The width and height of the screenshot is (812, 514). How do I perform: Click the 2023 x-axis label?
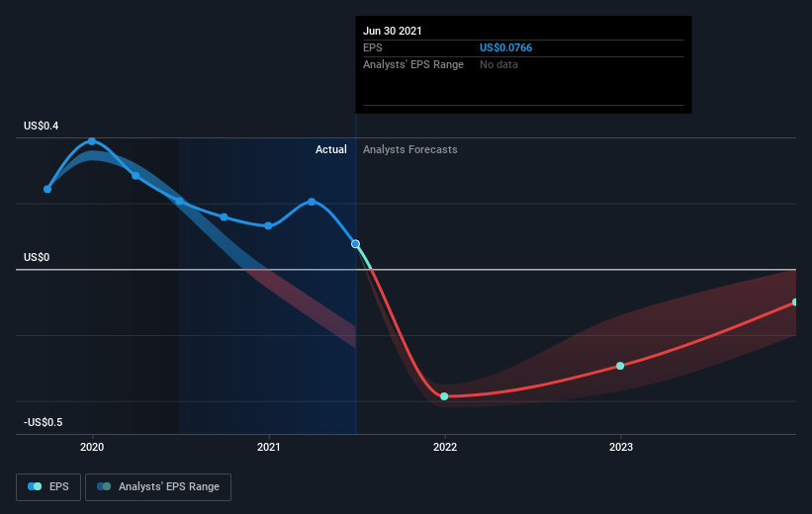pyautogui.click(x=621, y=447)
